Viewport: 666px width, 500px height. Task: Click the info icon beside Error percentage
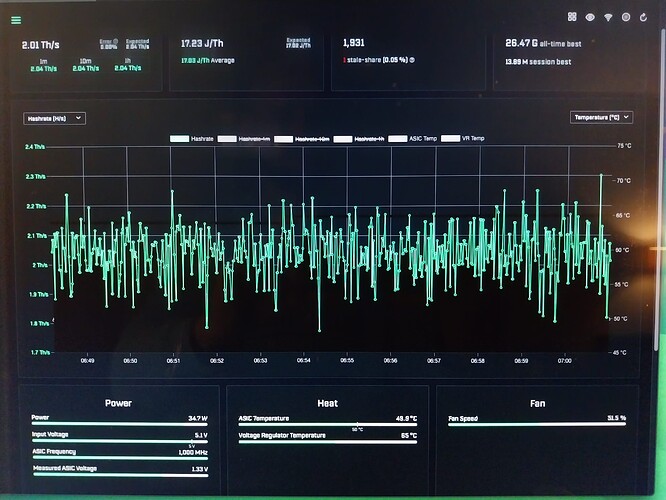(116, 42)
